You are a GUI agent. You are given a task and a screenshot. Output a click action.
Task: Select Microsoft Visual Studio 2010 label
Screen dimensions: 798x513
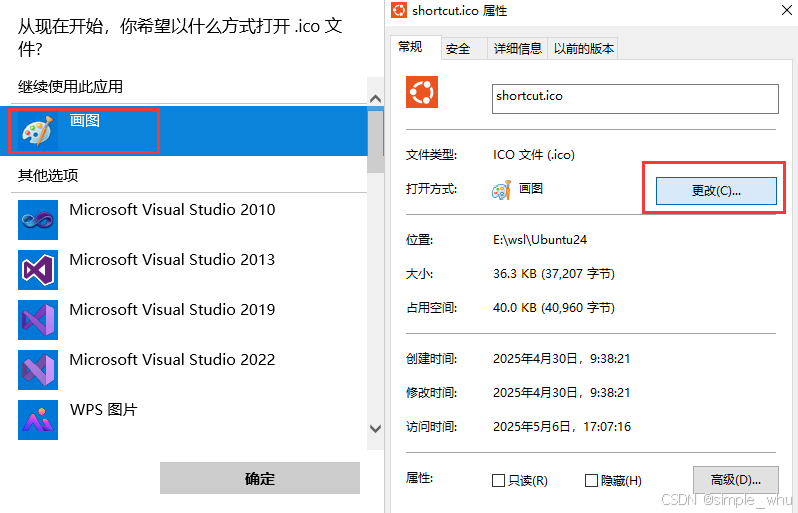[172, 210]
